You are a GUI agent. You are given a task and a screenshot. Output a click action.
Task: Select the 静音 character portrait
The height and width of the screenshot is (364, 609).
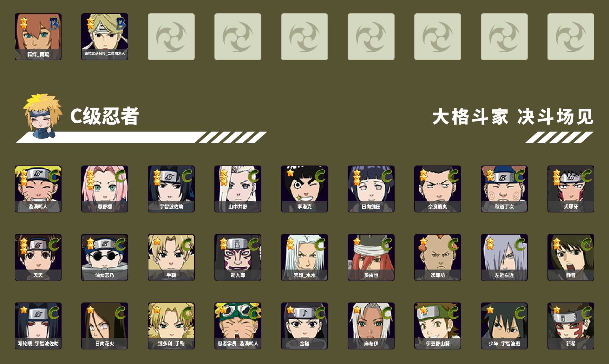click(571, 257)
